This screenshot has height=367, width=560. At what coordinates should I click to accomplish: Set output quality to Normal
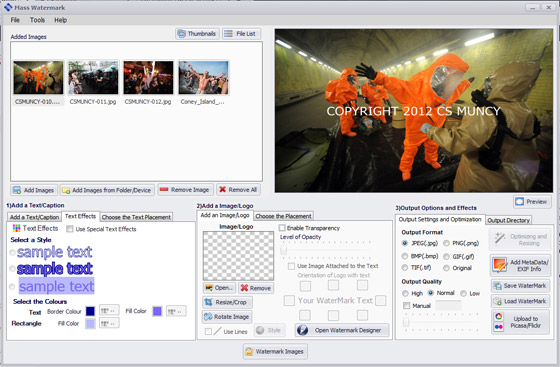pyautogui.click(x=431, y=293)
